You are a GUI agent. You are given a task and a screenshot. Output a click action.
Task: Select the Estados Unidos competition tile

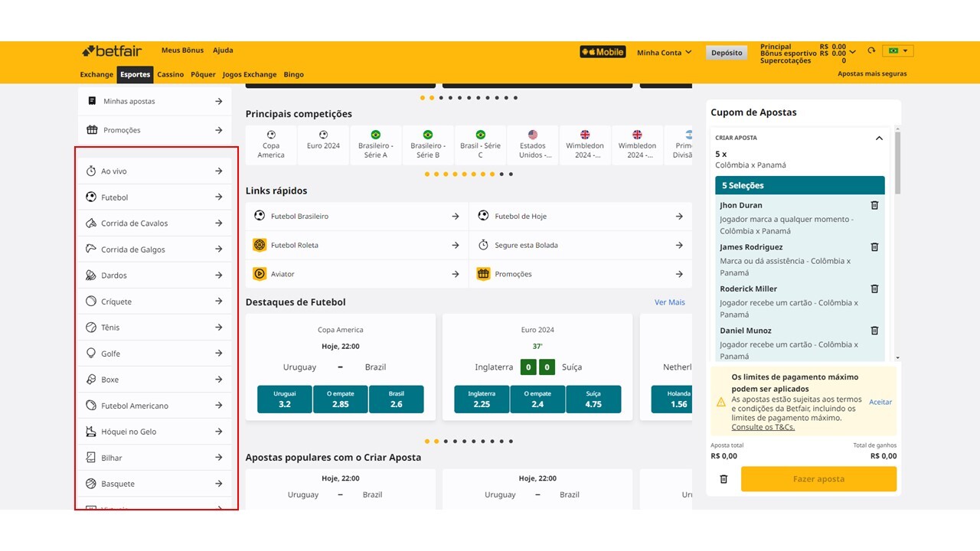pyautogui.click(x=533, y=145)
